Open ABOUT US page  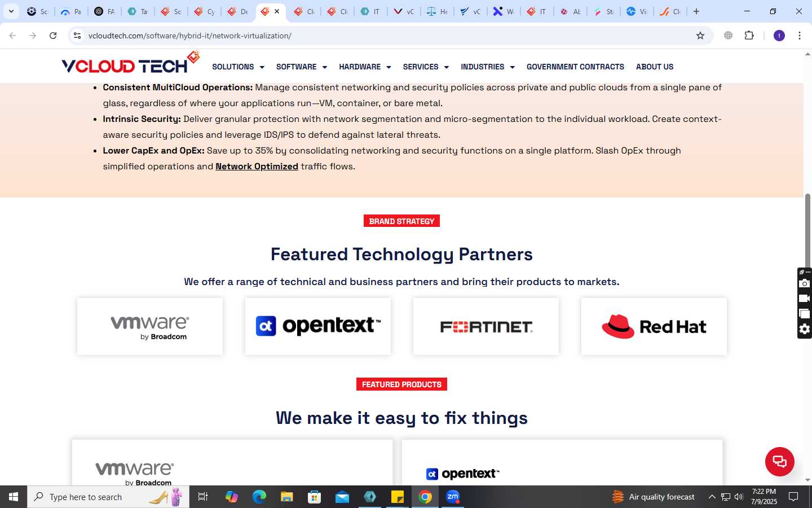tap(655, 67)
